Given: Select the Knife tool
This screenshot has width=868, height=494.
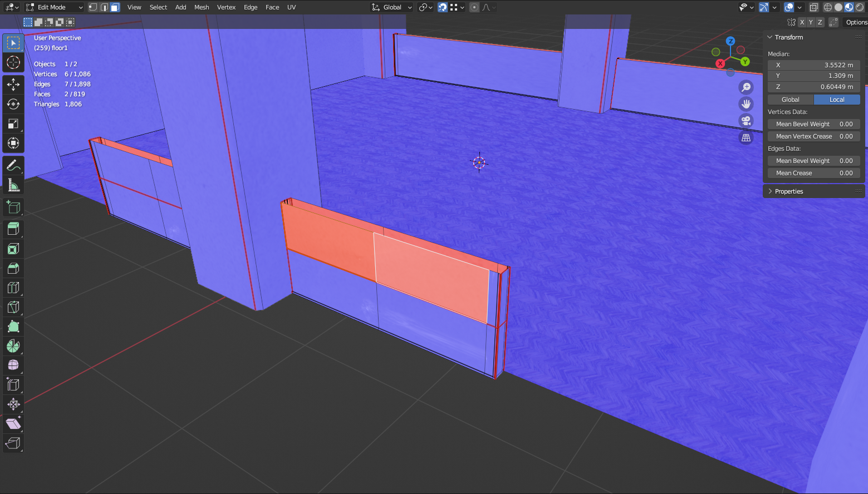Looking at the screenshot, I should [x=13, y=307].
